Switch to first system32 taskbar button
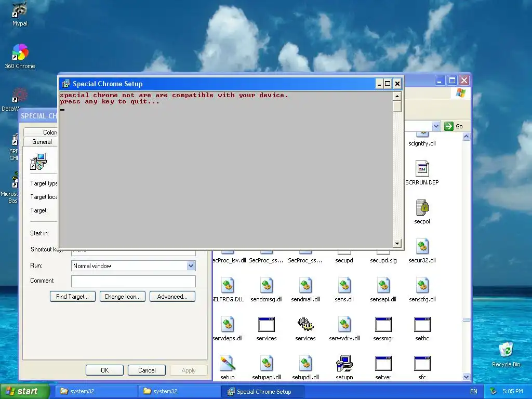 point(96,391)
